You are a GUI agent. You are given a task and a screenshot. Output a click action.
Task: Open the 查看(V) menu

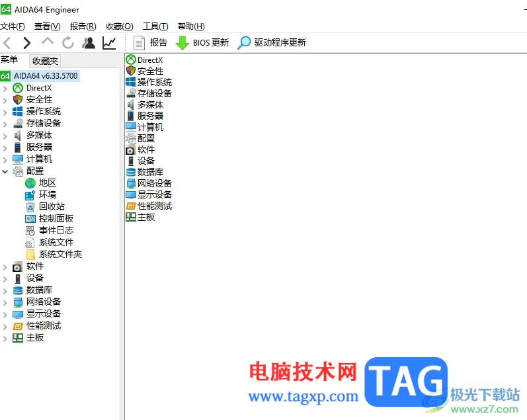48,26
